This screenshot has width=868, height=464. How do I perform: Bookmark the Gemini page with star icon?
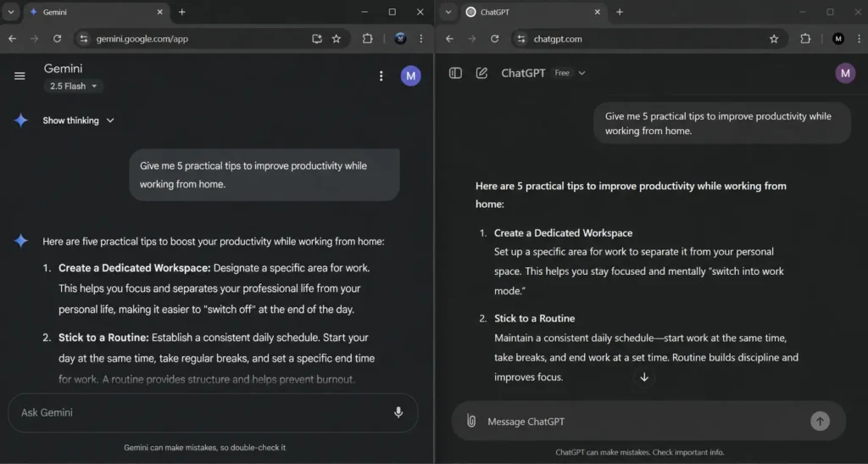337,39
